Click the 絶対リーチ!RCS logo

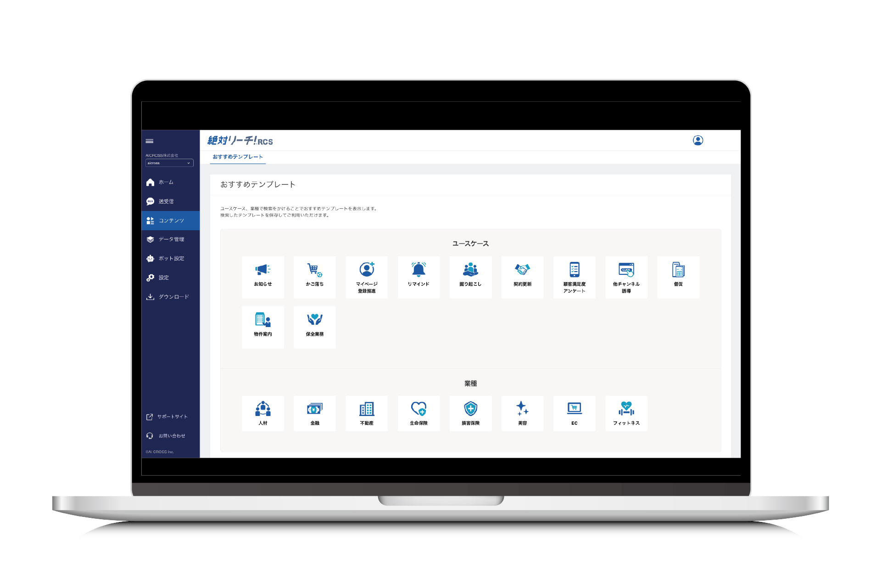(240, 141)
